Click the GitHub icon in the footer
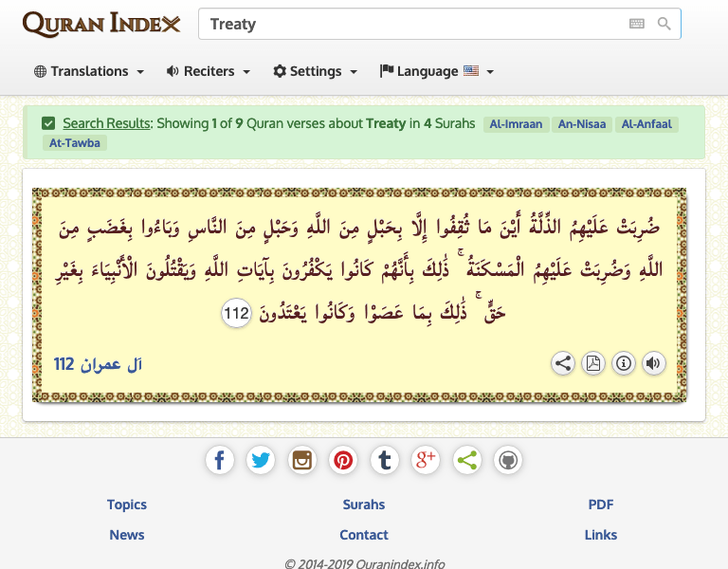 508,461
